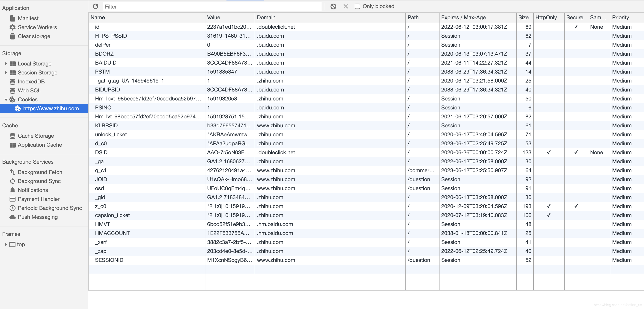Sort by the Size column header
The width and height of the screenshot is (644, 309).
(525, 17)
